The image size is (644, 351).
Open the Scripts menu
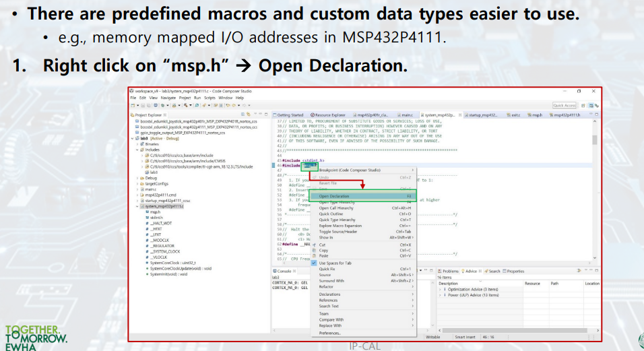(210, 98)
